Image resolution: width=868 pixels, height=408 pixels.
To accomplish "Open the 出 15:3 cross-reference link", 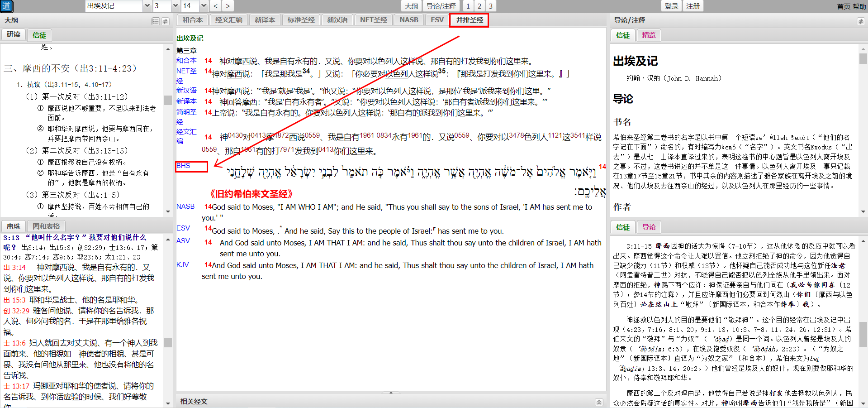I will tap(14, 300).
